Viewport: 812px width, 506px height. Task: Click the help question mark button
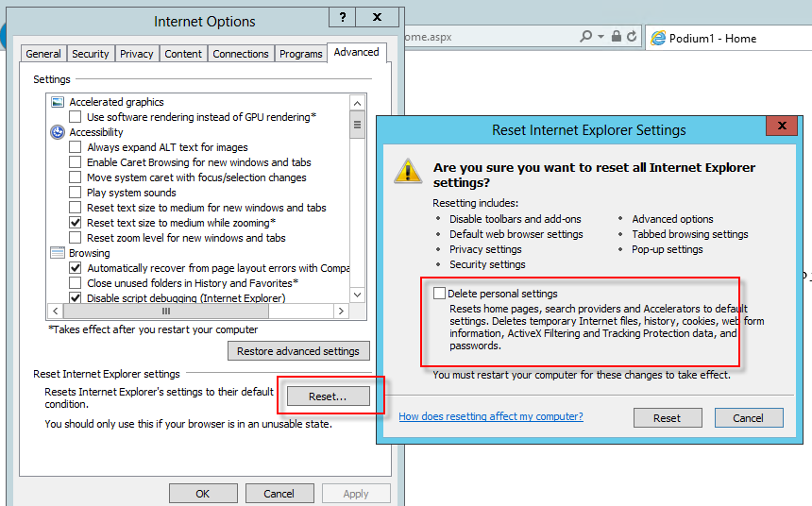(343, 17)
